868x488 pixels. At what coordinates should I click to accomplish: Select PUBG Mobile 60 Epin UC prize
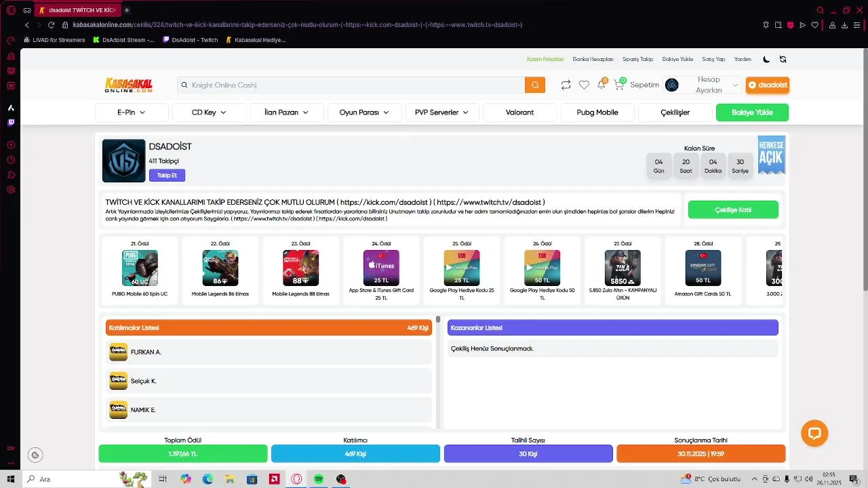(x=140, y=270)
